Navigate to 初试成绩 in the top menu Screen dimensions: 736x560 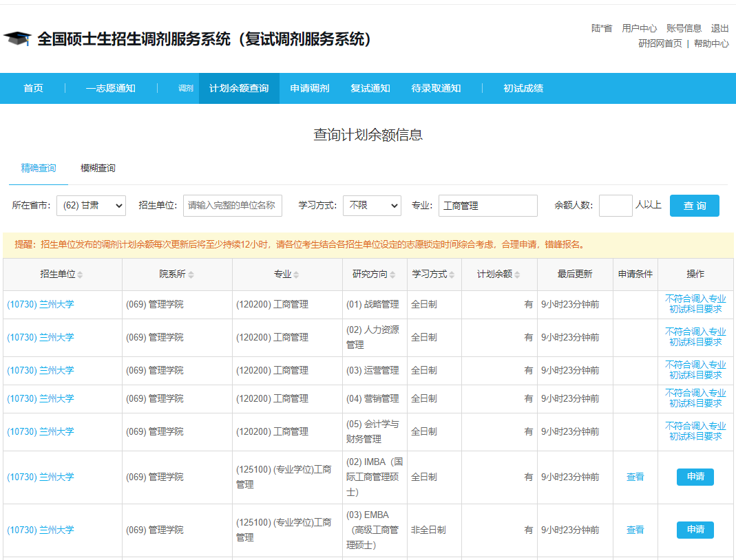coord(523,88)
